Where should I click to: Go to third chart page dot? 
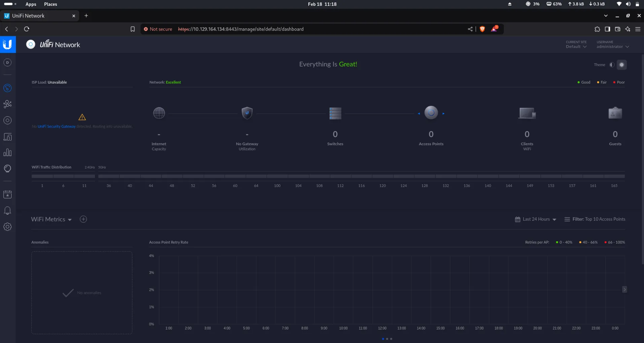(391, 339)
